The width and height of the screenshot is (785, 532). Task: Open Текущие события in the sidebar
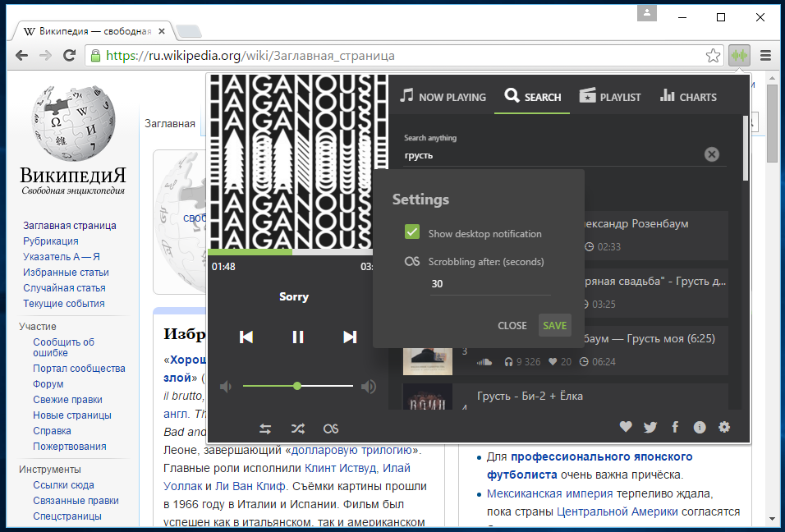[63, 303]
